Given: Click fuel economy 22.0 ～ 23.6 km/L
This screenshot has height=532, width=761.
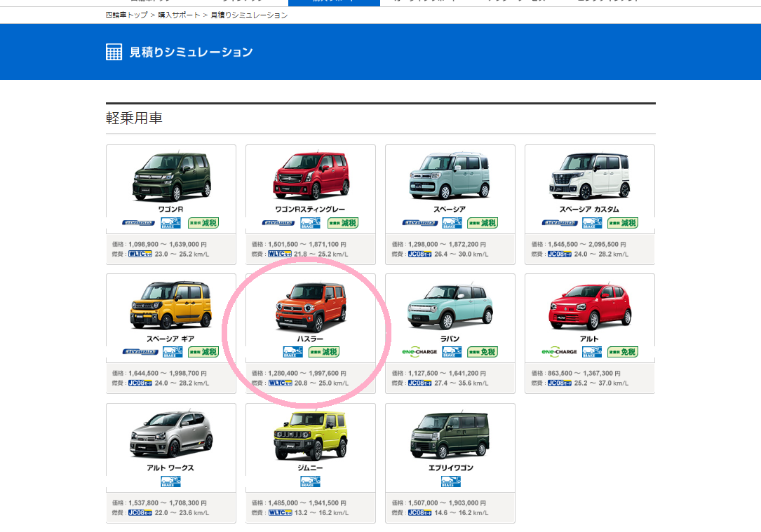Looking at the screenshot, I should pos(182,512).
